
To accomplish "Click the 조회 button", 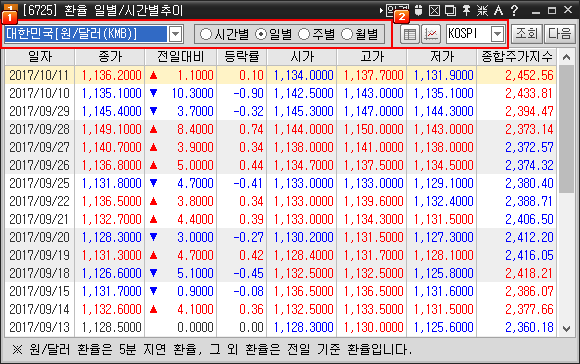I will pyautogui.click(x=527, y=34).
